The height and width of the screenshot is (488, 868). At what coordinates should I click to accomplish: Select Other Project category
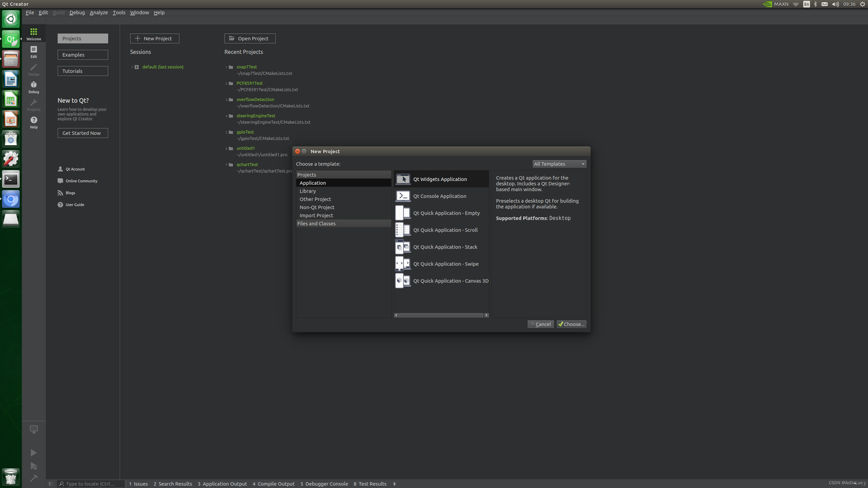tap(343, 199)
